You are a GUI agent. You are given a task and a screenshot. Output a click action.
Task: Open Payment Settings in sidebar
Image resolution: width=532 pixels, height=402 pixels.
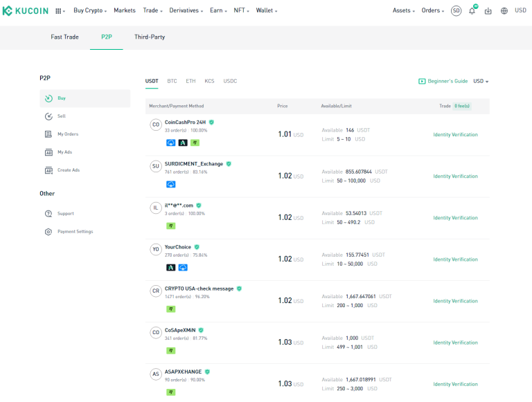pos(74,232)
